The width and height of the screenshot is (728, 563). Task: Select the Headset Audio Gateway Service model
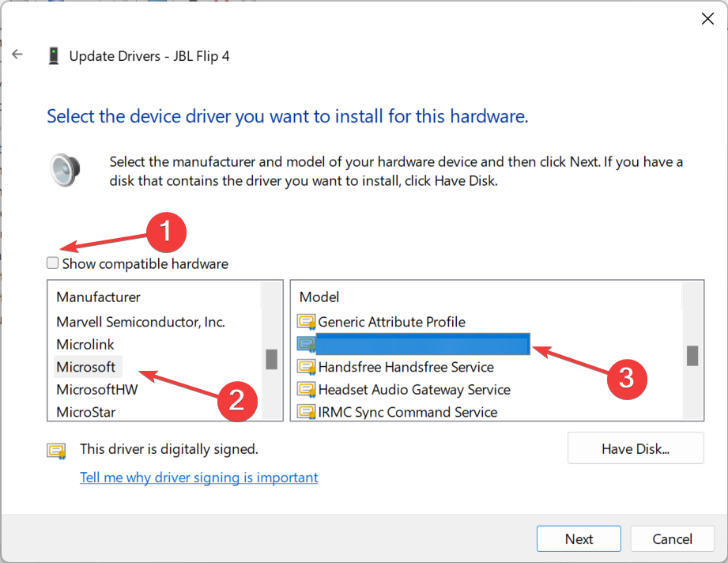[414, 389]
